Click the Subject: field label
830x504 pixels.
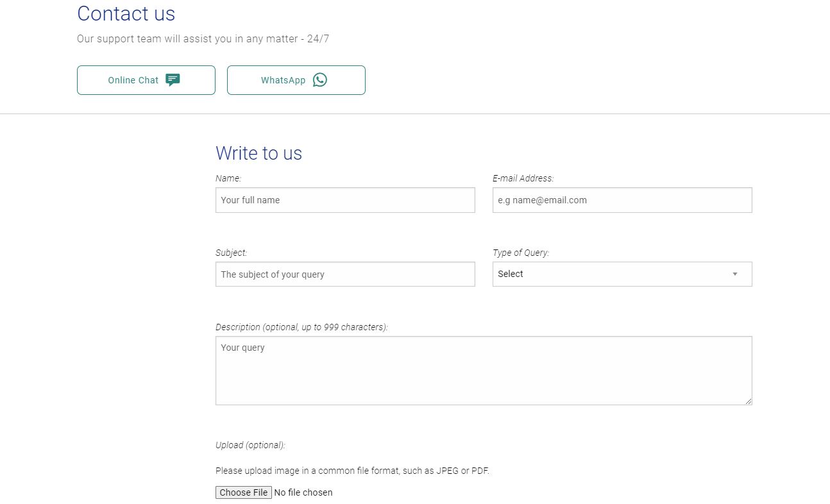pyautogui.click(x=231, y=253)
